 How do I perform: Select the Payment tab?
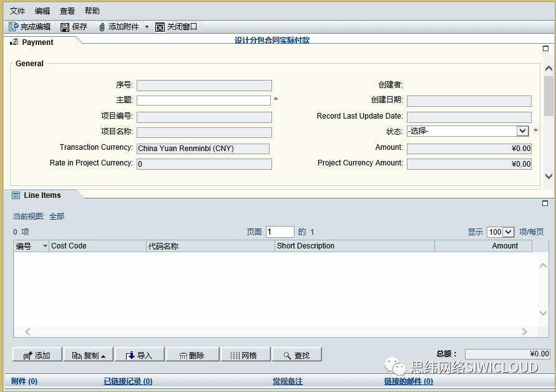37,42
